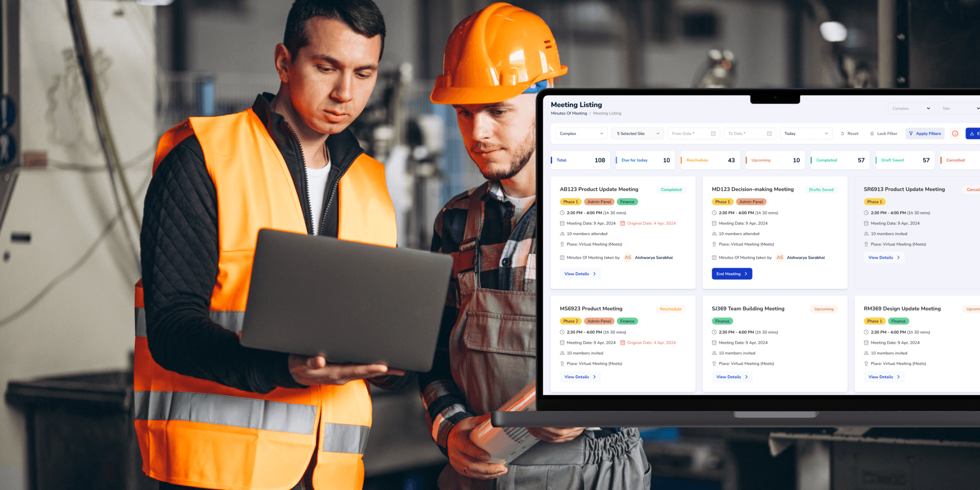Click the clock icon on MD123 card

coord(714,213)
